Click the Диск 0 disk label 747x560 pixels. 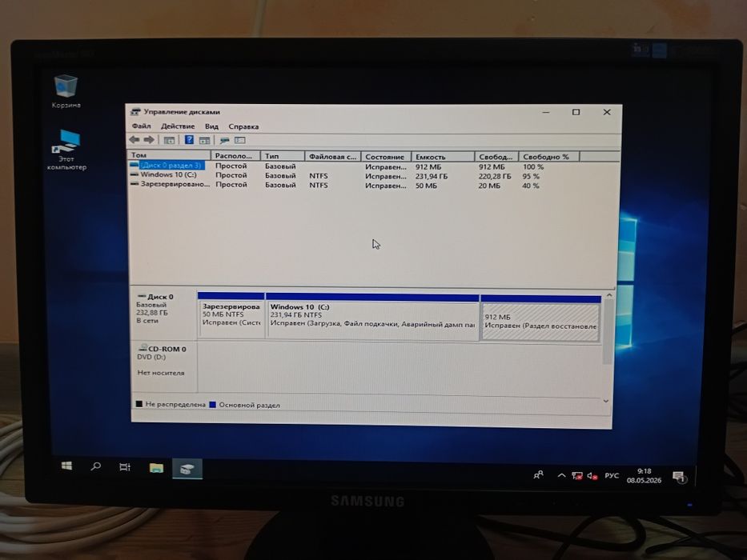160,297
